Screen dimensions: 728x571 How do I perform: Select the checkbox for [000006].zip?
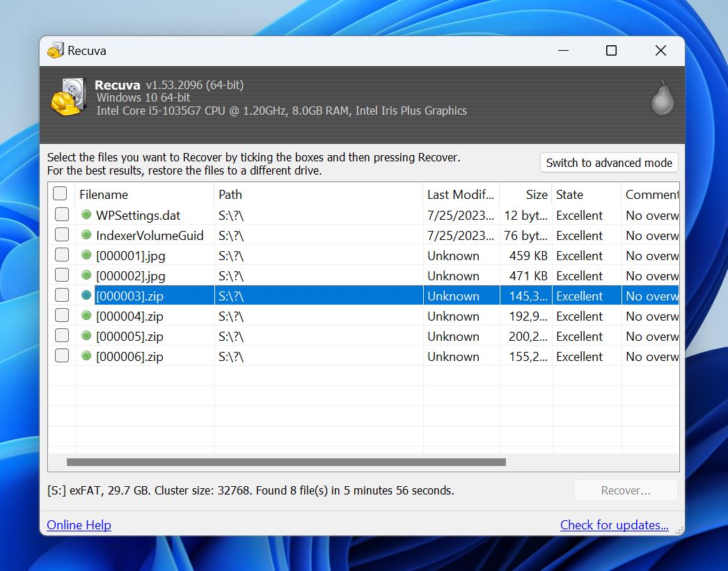[62, 356]
